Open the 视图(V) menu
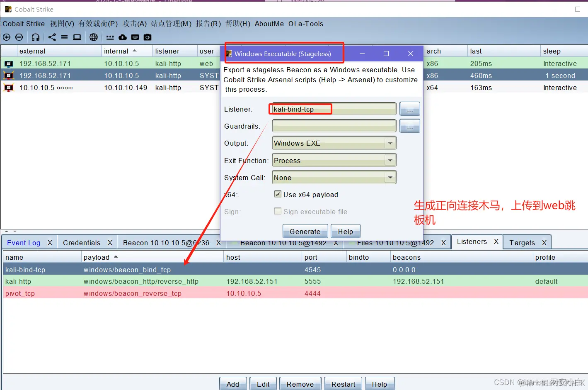The image size is (588, 390). (62, 24)
